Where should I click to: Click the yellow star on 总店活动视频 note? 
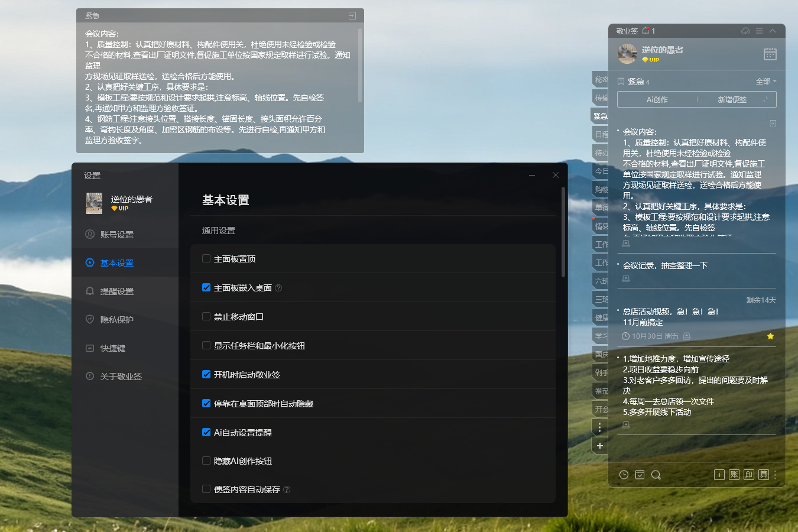tap(770, 336)
